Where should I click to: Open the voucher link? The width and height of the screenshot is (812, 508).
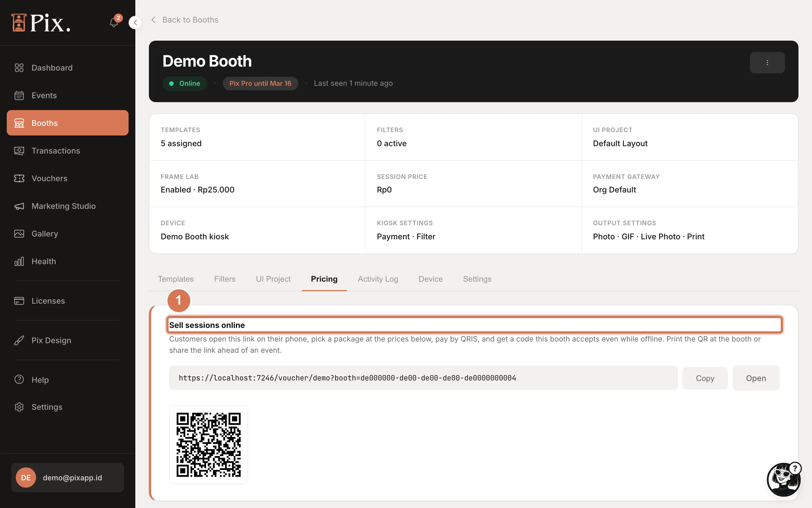[756, 378]
